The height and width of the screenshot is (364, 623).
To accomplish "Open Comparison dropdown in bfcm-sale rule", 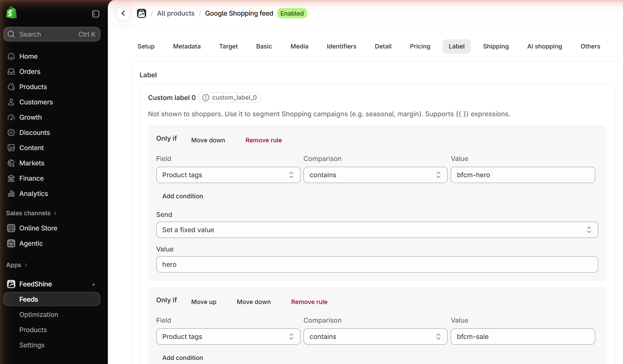I will (375, 337).
